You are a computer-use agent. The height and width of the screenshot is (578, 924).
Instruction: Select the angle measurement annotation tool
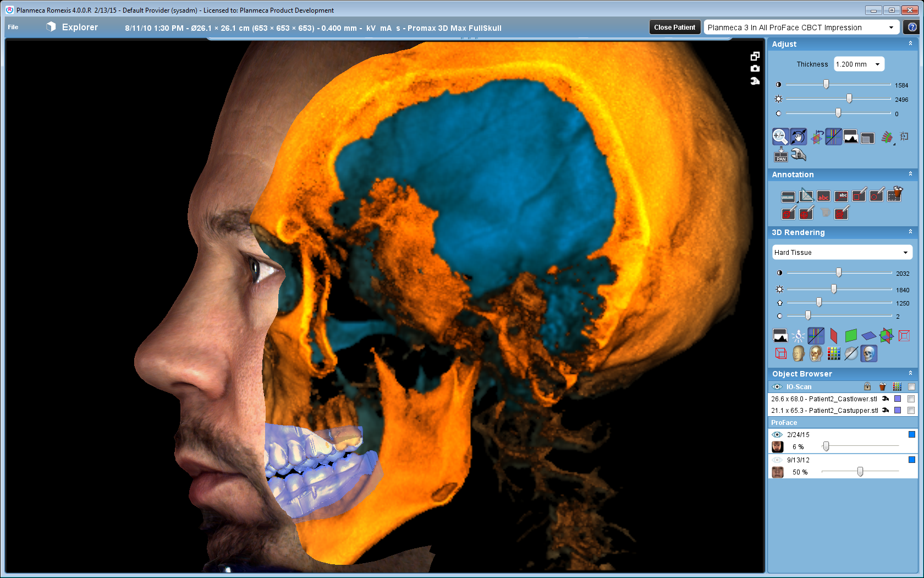click(x=806, y=197)
